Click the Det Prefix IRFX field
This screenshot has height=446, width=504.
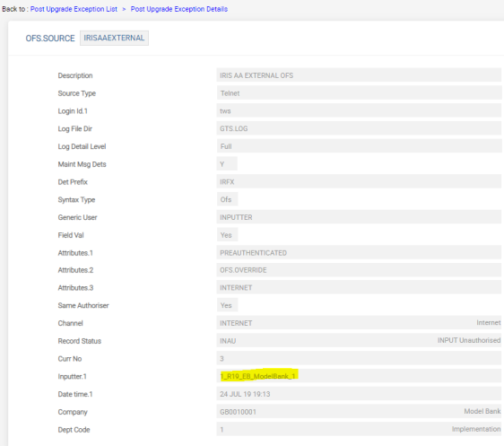coord(359,181)
